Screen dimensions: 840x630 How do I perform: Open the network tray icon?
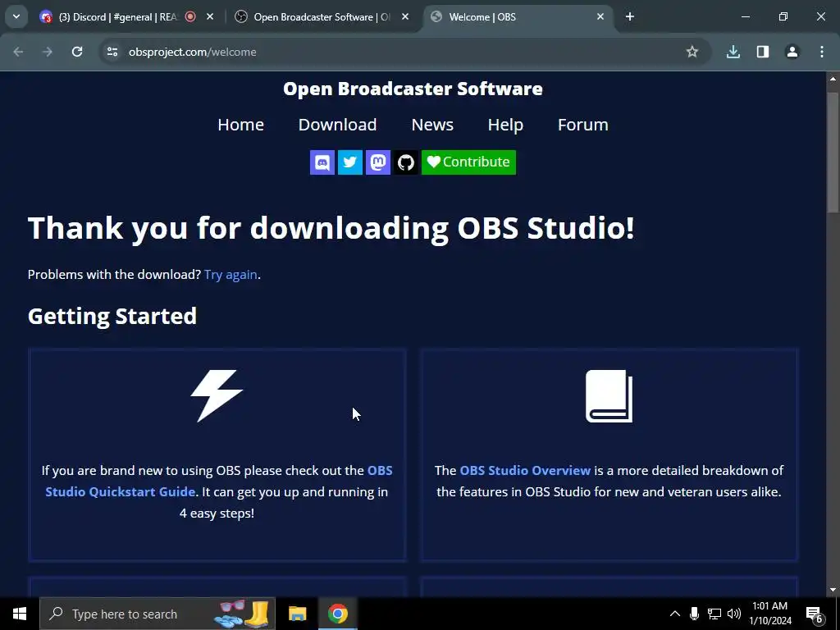tap(714, 614)
